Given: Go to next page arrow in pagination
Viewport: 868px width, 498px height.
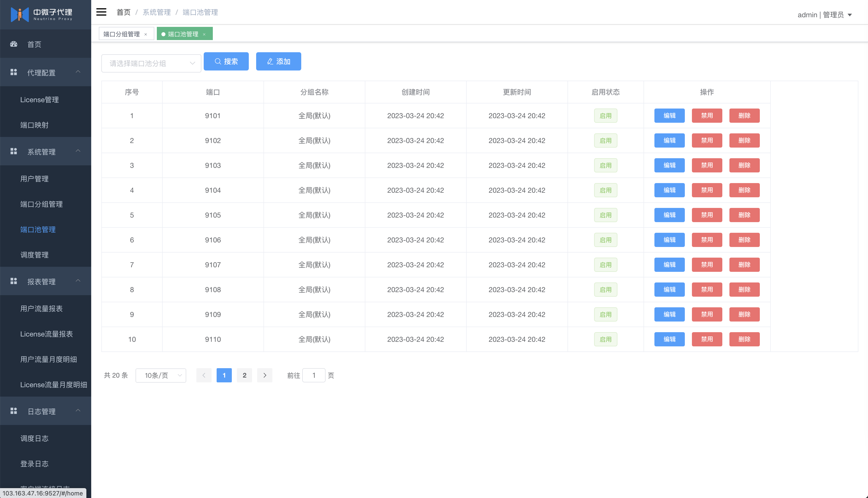Looking at the screenshot, I should [x=265, y=375].
